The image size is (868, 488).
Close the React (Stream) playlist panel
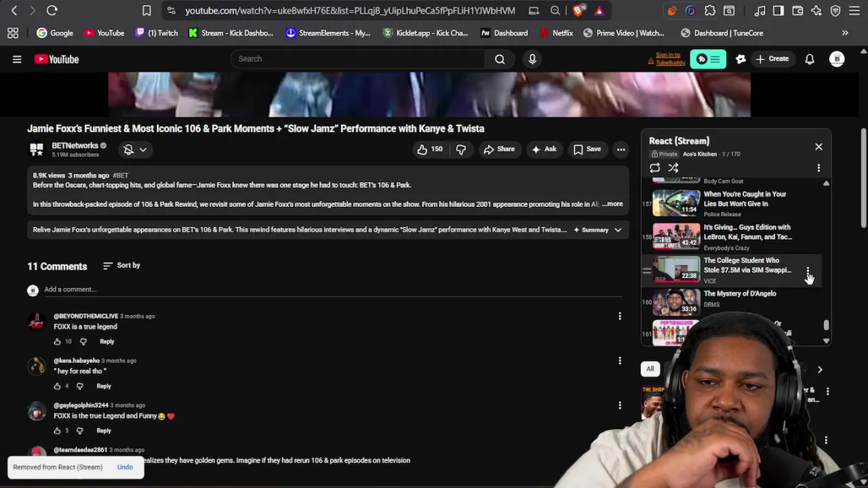click(818, 146)
